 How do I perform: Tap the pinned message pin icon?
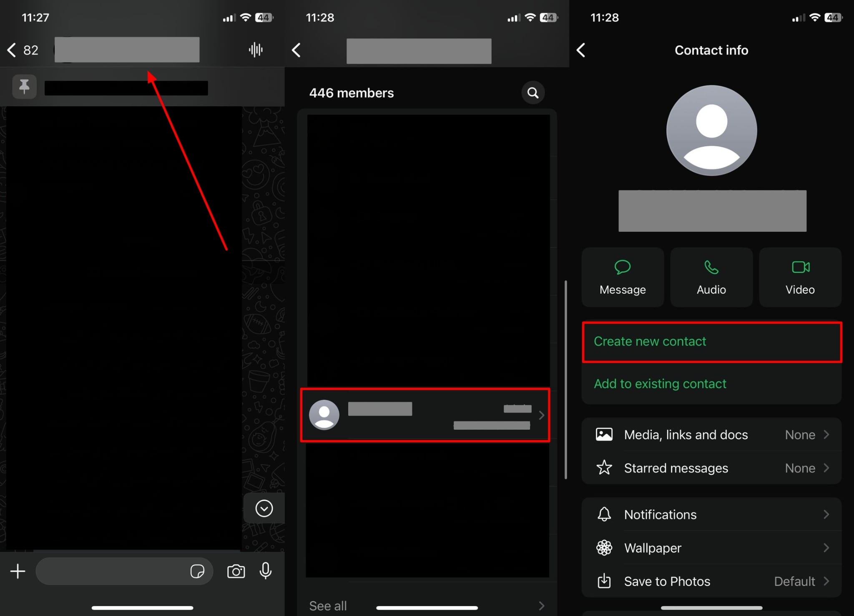coord(24,87)
